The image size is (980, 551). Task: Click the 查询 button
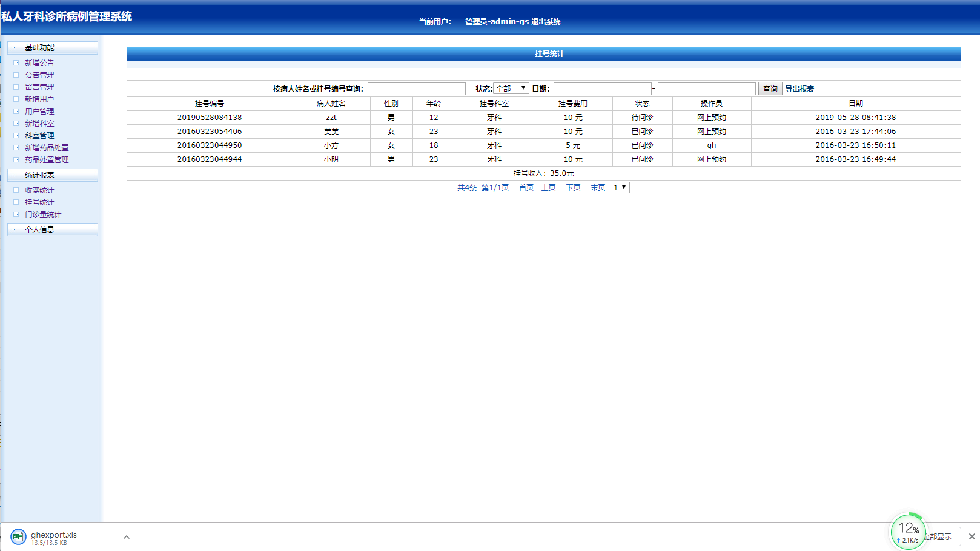click(770, 89)
